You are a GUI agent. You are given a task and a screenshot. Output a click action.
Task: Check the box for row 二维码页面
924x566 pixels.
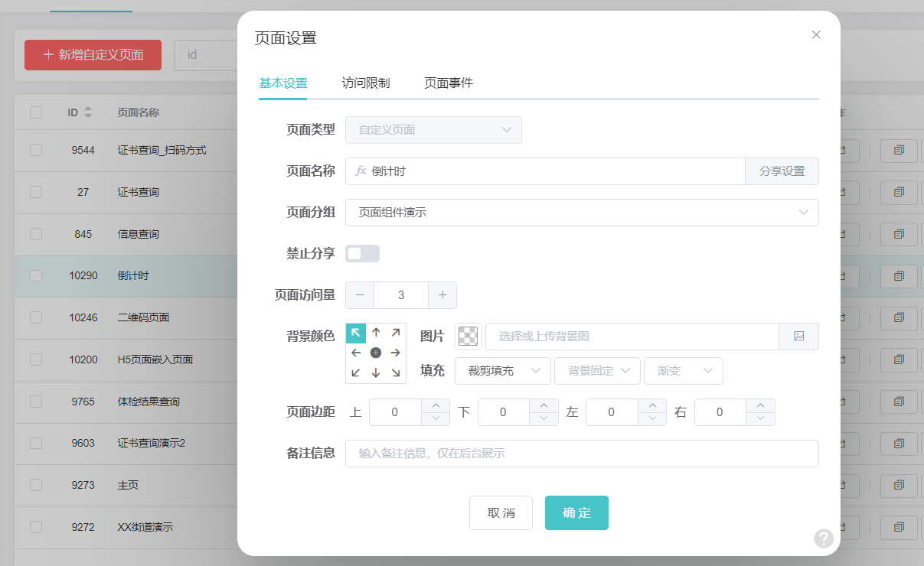coord(36,317)
